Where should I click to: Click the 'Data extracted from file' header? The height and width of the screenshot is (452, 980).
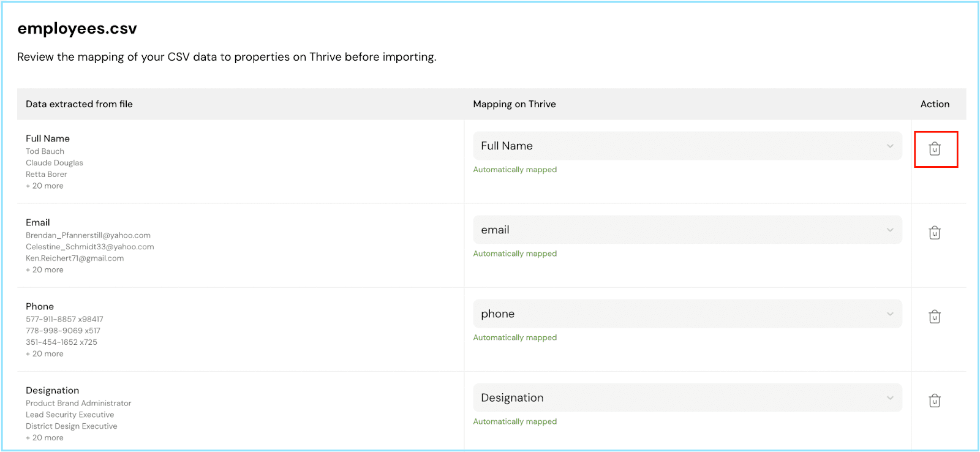(79, 104)
